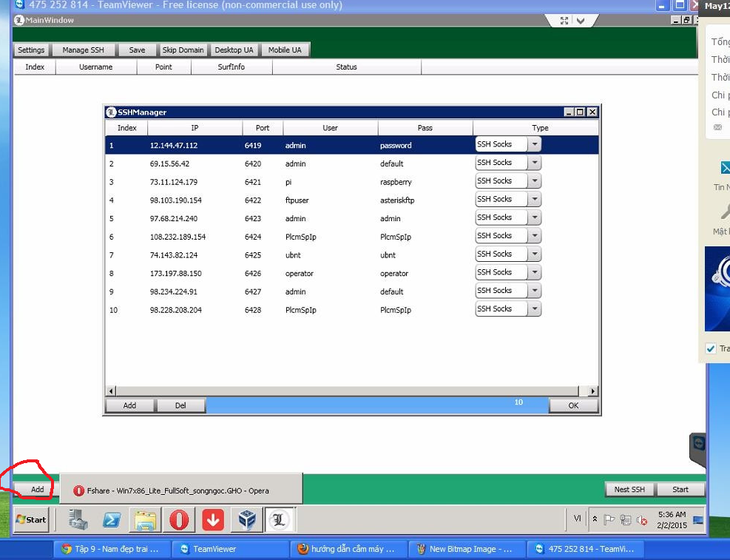Click the Status column header in MainWindow
The width and height of the screenshot is (730, 560).
point(346,67)
